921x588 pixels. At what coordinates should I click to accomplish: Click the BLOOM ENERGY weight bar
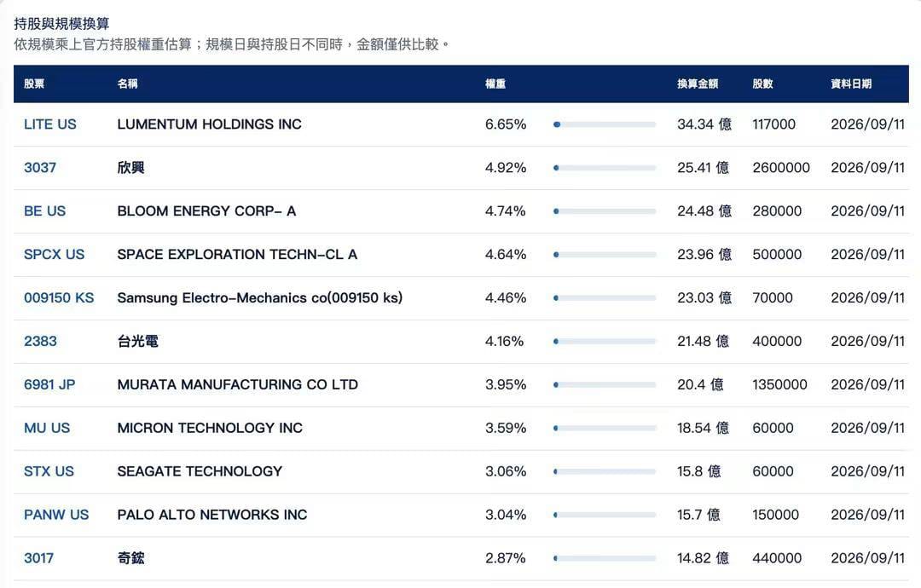pyautogui.click(x=605, y=211)
